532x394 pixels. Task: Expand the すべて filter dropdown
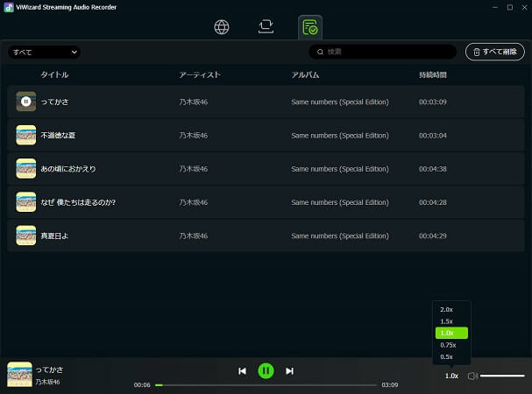pos(44,53)
